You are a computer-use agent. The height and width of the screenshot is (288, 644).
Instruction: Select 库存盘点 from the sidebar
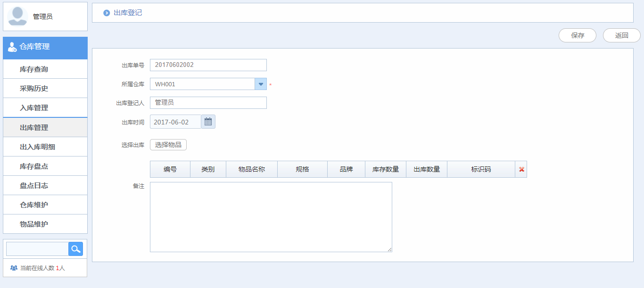[45, 166]
